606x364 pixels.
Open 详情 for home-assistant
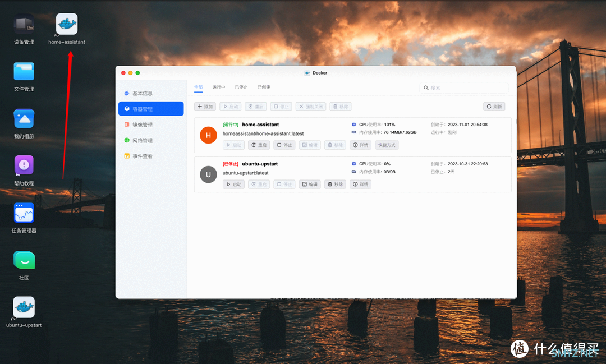coord(361,145)
